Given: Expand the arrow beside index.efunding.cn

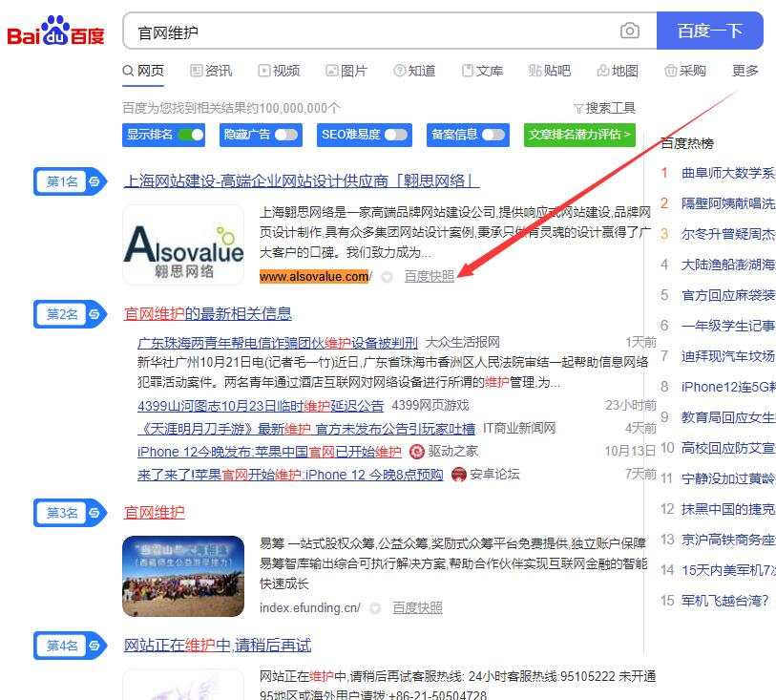Looking at the screenshot, I should click(x=375, y=608).
